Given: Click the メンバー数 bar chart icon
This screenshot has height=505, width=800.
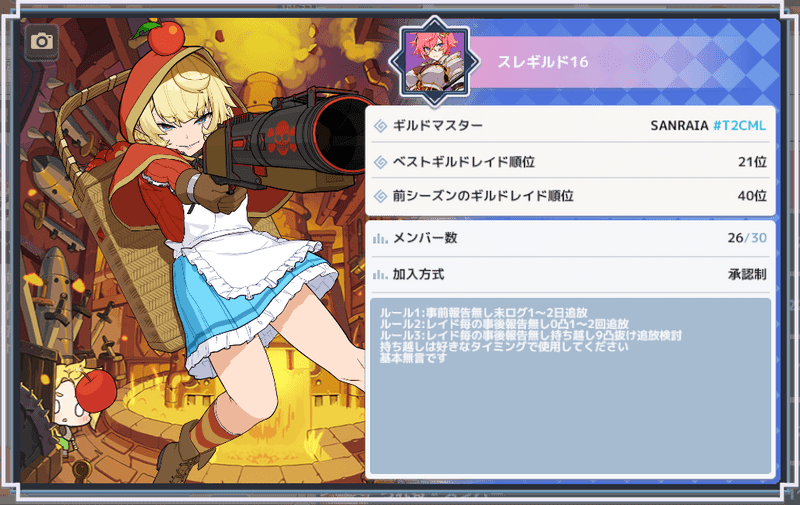Looking at the screenshot, I should [x=380, y=238].
